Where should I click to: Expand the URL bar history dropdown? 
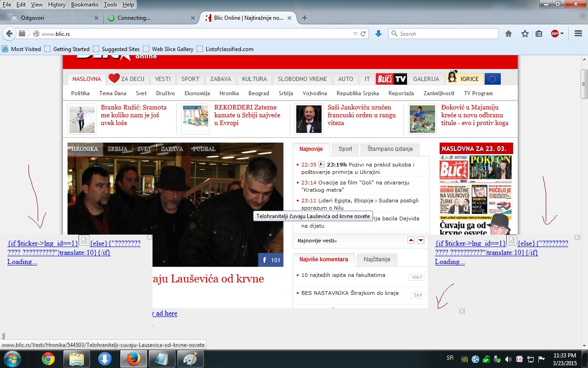coord(355,34)
